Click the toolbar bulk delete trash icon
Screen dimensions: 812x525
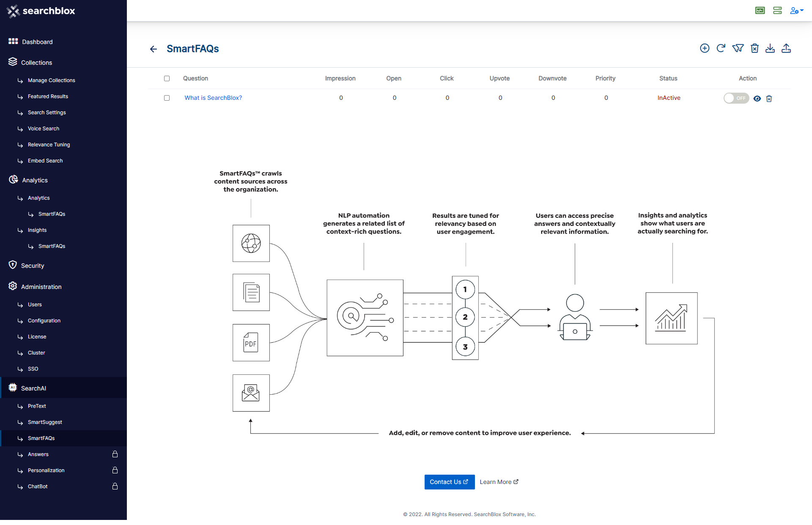click(x=754, y=48)
